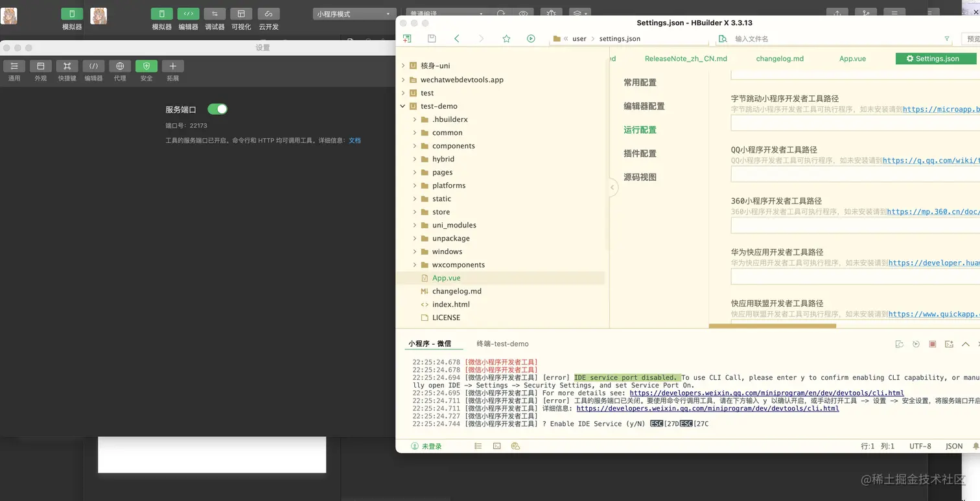Click the 未登录 login status button
980x501 pixels.
(426, 446)
